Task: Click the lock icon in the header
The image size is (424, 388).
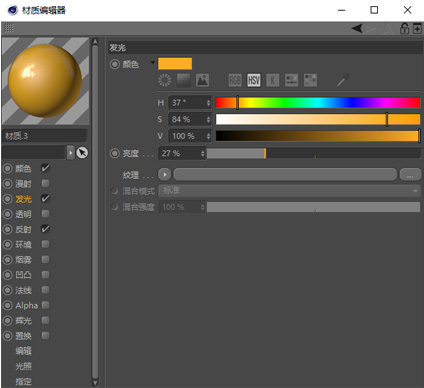Action: pyautogui.click(x=404, y=28)
